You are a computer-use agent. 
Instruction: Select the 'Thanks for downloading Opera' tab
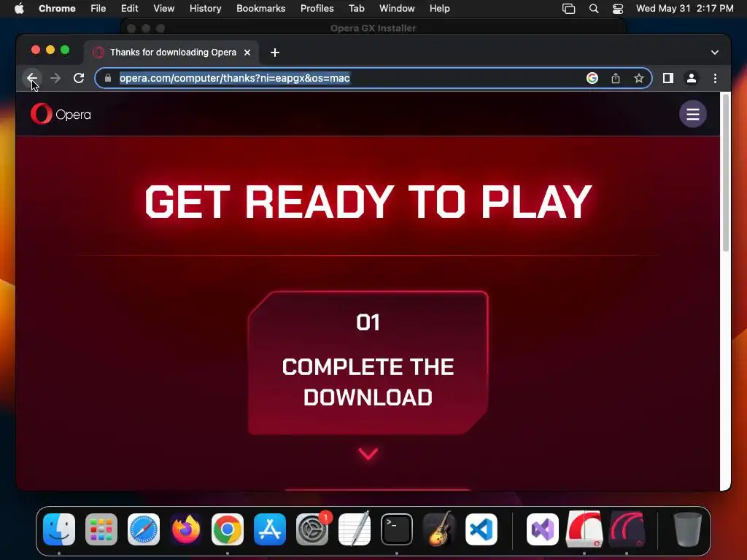coord(172,52)
